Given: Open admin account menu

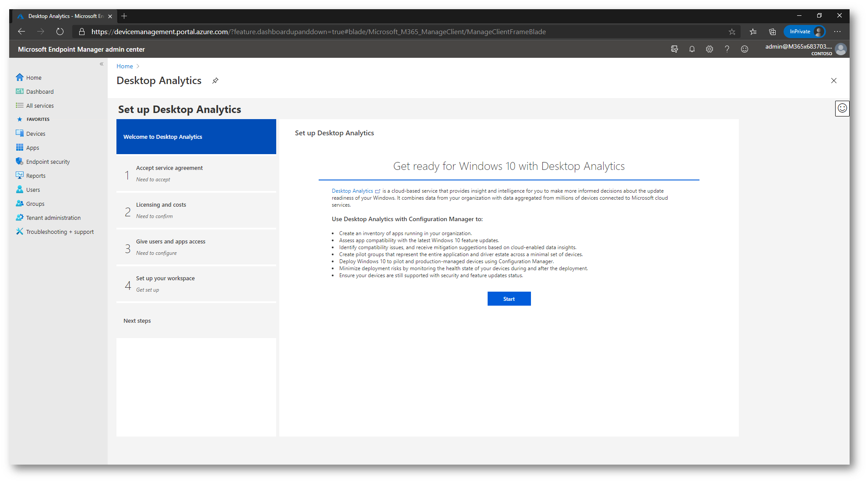Looking at the screenshot, I should (805, 49).
